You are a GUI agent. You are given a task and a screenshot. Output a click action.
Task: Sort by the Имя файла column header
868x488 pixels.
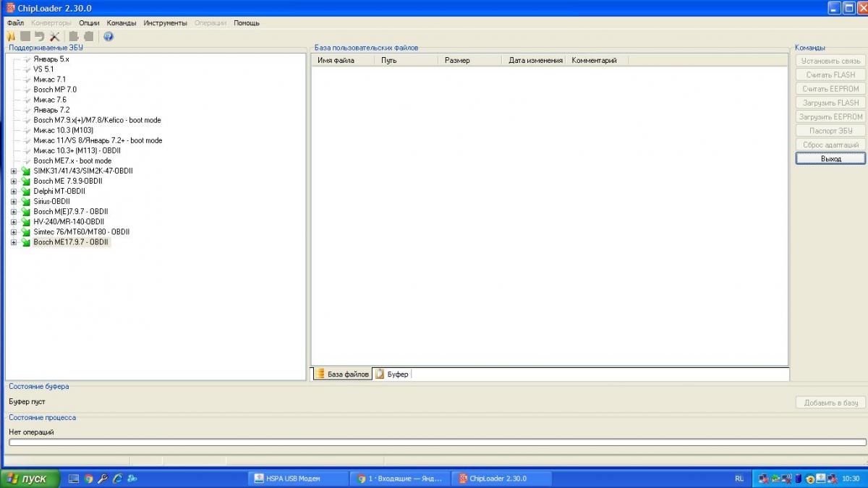[x=344, y=61]
